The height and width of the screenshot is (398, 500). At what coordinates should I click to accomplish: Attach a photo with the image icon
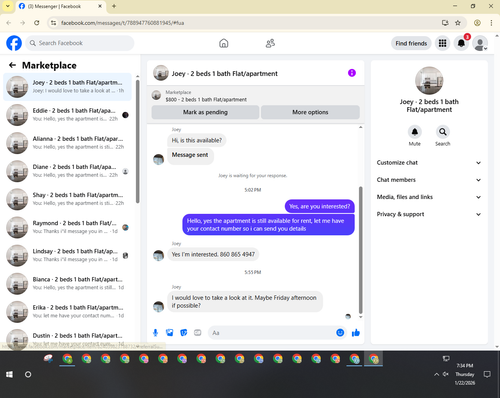point(170,333)
